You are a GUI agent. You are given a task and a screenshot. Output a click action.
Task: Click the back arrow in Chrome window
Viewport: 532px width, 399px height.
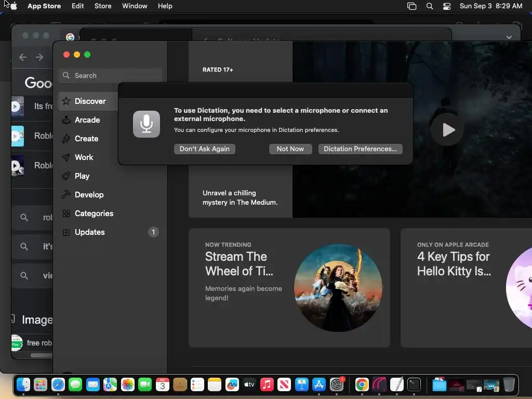click(23, 57)
